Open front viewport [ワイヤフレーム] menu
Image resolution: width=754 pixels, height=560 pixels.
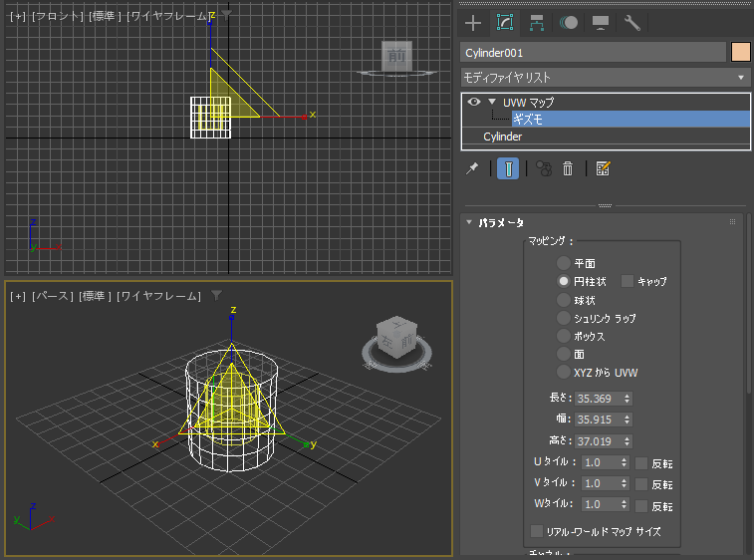pos(167,16)
